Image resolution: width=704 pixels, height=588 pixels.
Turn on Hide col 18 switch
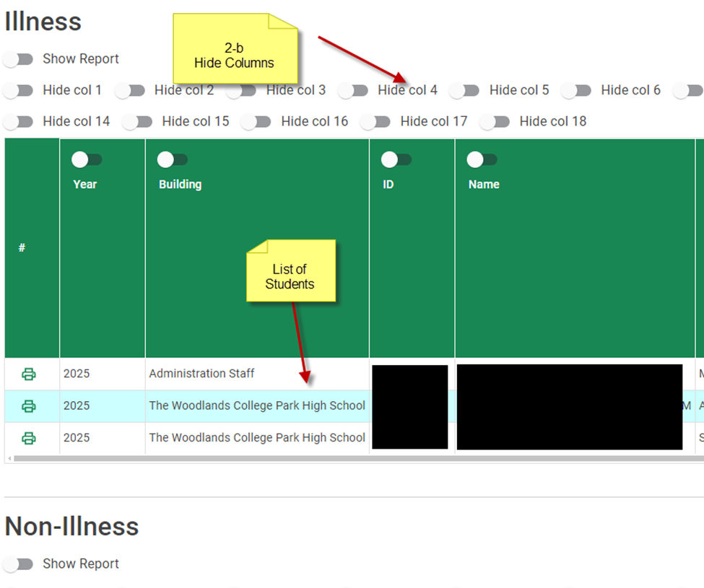[495, 121]
